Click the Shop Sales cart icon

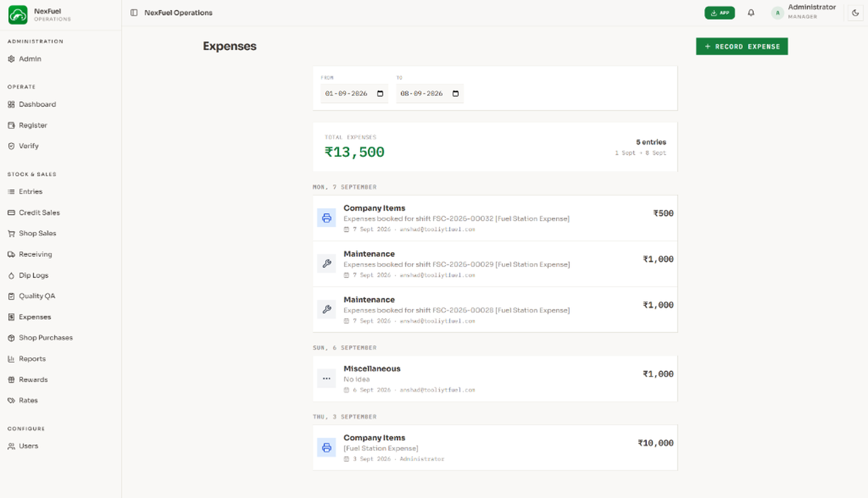tap(11, 233)
